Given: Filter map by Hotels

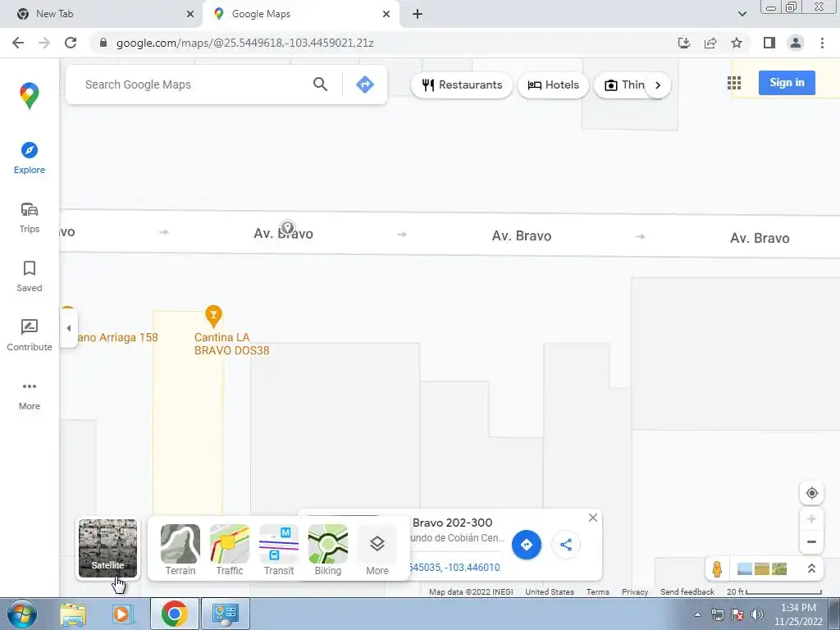Looking at the screenshot, I should (554, 85).
